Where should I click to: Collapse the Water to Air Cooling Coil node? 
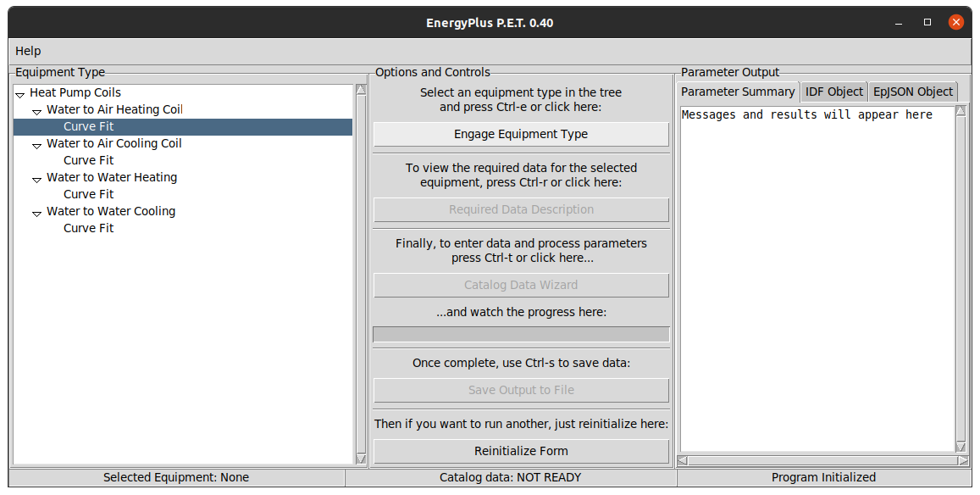coord(37,145)
